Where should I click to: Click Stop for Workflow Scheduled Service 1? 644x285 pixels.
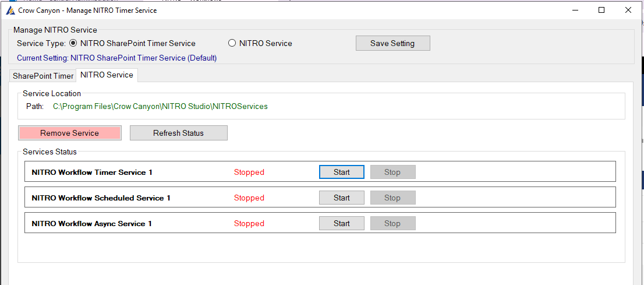click(392, 198)
